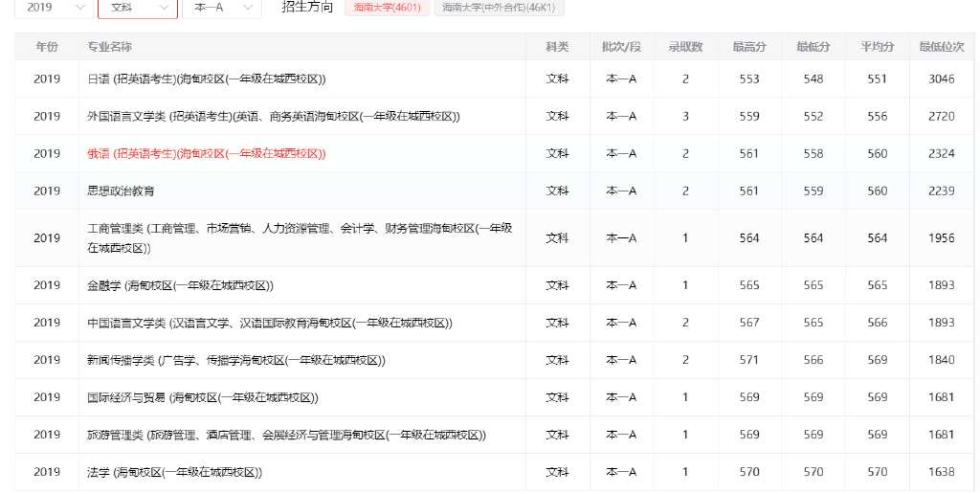Click lowest rank value 1638
Image resolution: width=980 pixels, height=494 pixels.
pos(942,472)
